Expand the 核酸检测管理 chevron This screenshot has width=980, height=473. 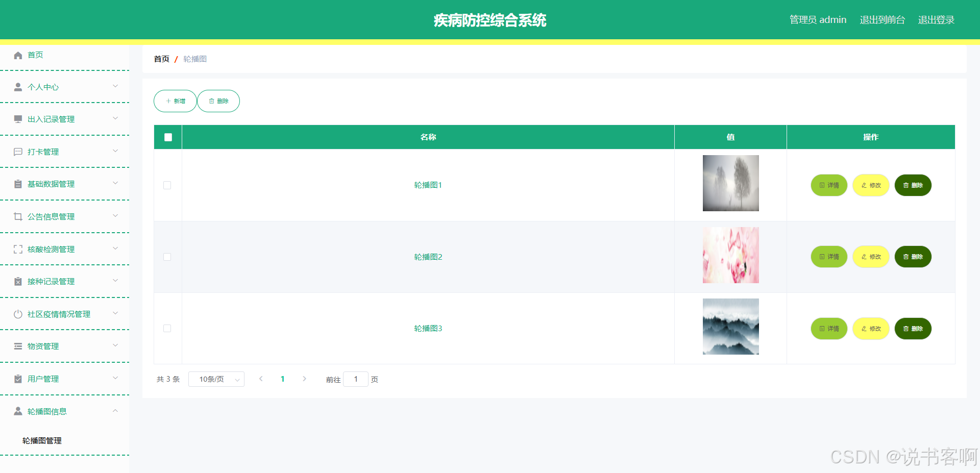click(x=115, y=248)
